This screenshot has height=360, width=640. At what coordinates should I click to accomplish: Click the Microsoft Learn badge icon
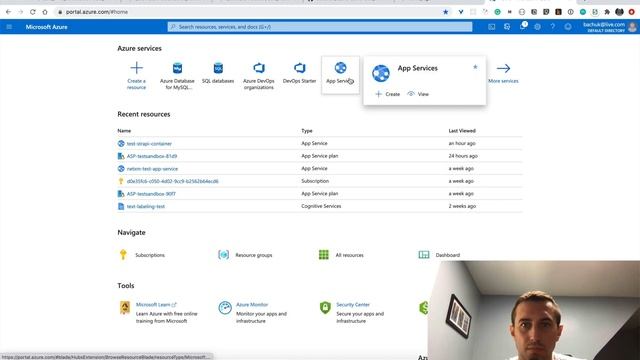[125, 307]
